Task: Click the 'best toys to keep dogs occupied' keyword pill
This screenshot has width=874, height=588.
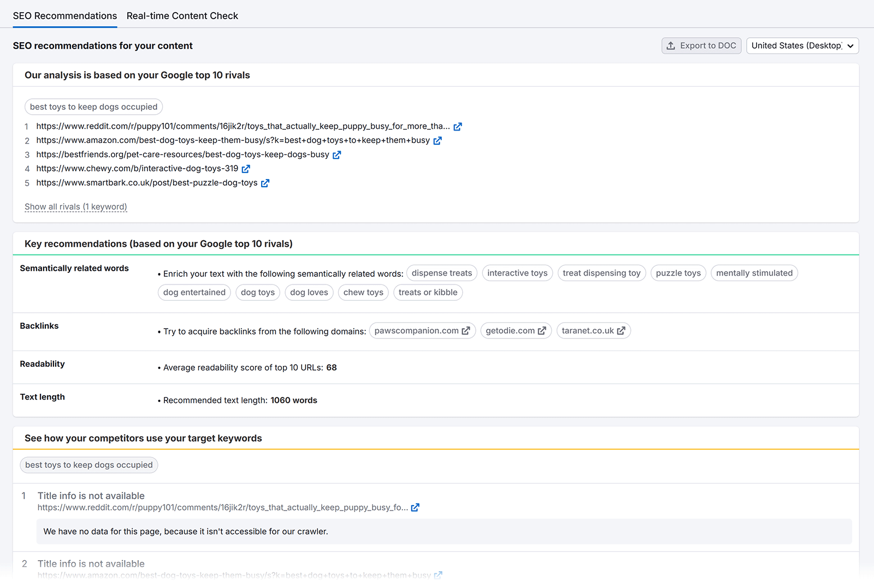Action: click(x=93, y=106)
